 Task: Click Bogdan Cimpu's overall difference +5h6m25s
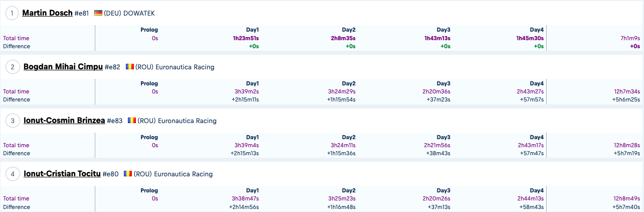click(626, 99)
